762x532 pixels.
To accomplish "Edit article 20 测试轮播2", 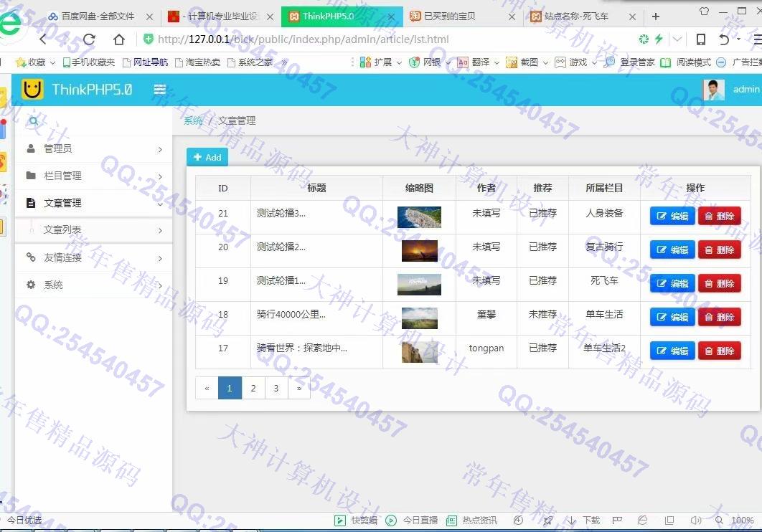I will pos(672,250).
